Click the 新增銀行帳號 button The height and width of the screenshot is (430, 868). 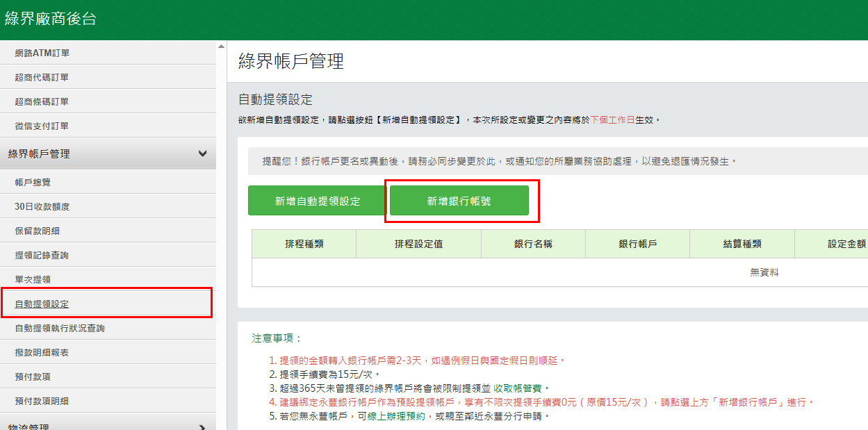coord(459,201)
